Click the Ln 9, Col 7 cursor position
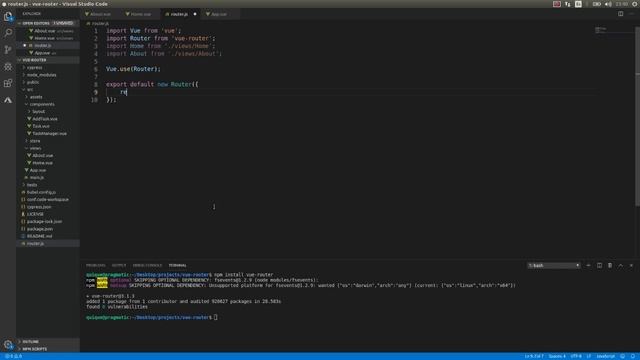 point(534,356)
